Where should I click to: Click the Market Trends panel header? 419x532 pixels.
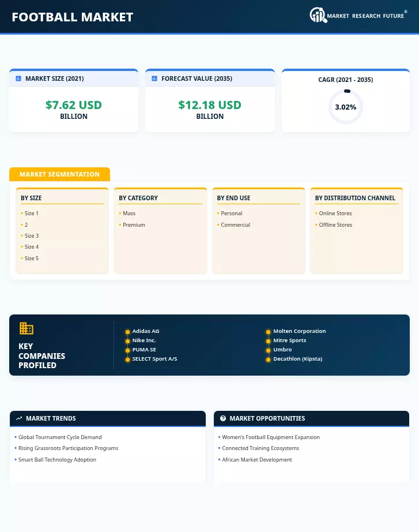(108, 418)
